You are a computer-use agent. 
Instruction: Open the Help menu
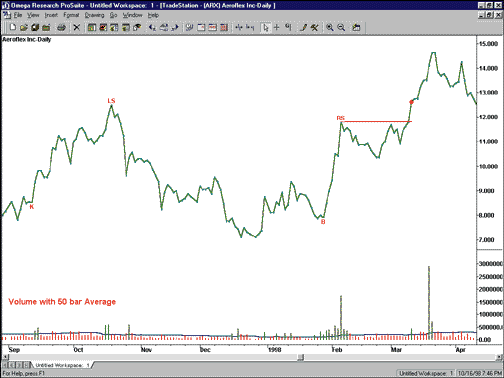pos(153,15)
